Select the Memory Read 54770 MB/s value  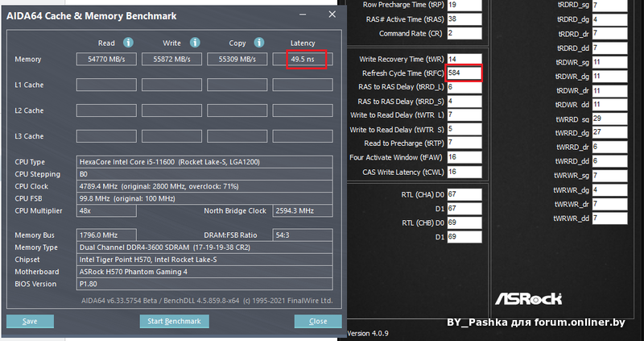[106, 59]
